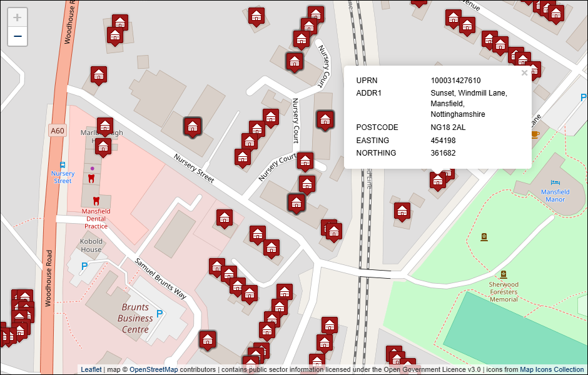
Task: Select the lone house marker beside Woodhouse Road
Action: coord(98,76)
